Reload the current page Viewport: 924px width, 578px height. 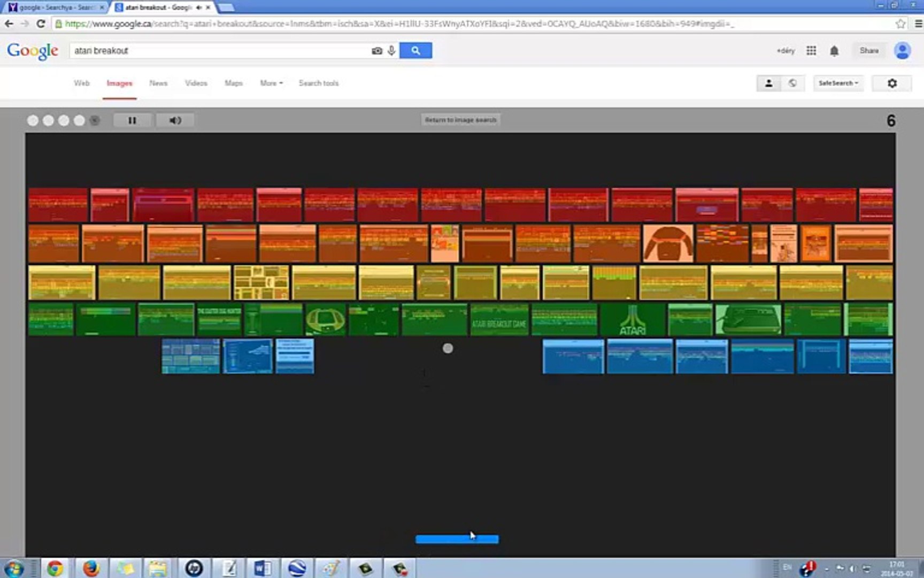[41, 24]
